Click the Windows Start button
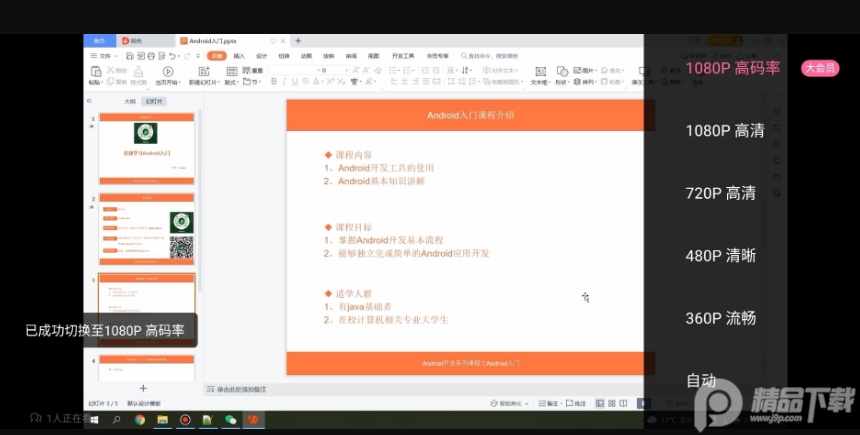The width and height of the screenshot is (860, 435). pos(94,420)
